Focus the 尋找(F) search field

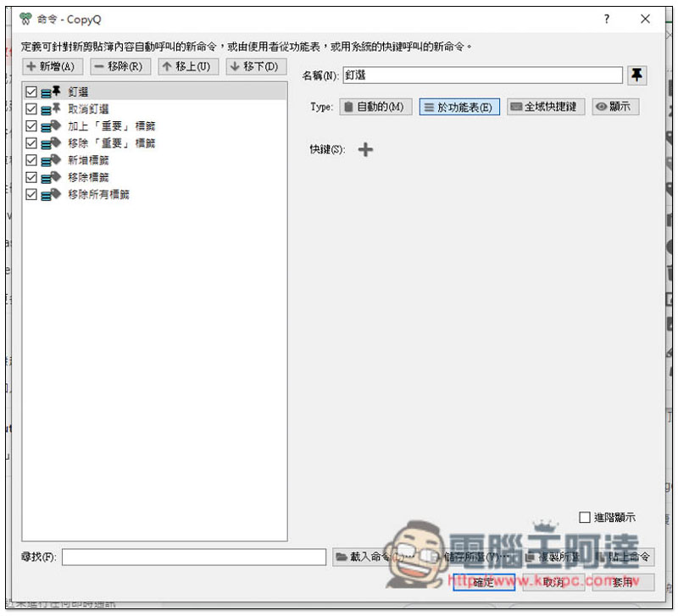[x=194, y=558]
